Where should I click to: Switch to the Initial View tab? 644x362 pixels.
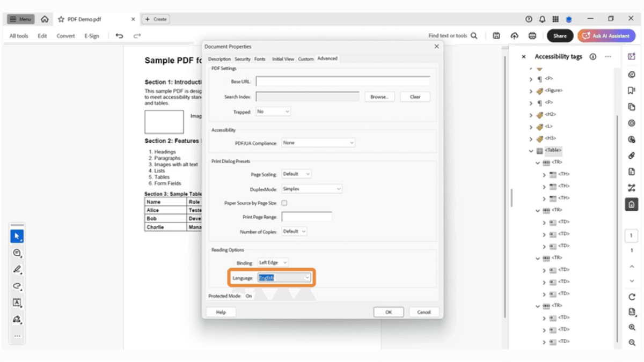click(283, 59)
